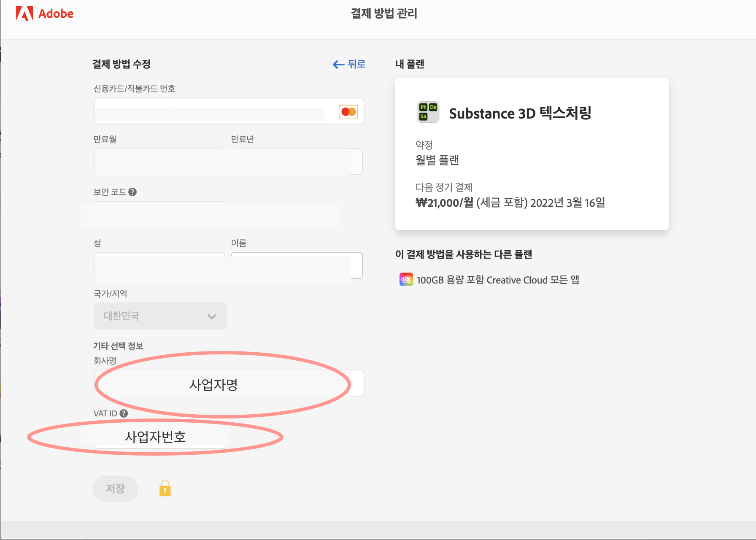Click the 월별 플랜 commitment text
The width and height of the screenshot is (756, 540).
coord(437,160)
